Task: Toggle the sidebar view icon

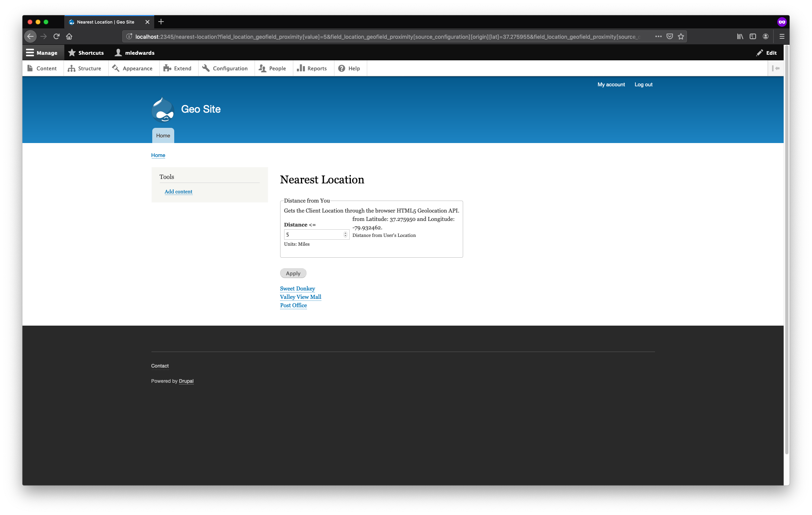Action: click(753, 36)
